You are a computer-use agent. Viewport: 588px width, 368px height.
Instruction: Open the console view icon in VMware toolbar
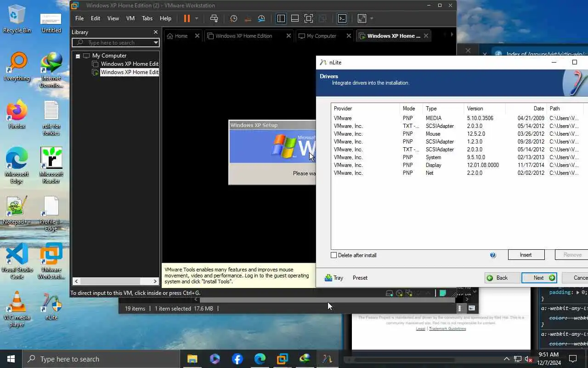point(342,18)
